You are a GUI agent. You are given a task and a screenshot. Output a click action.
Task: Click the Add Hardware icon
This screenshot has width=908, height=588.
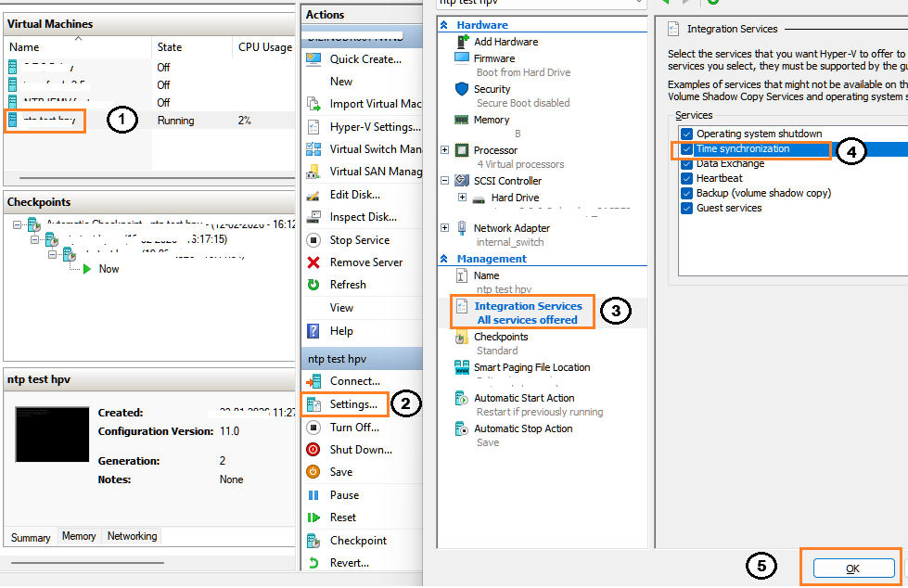point(462,42)
